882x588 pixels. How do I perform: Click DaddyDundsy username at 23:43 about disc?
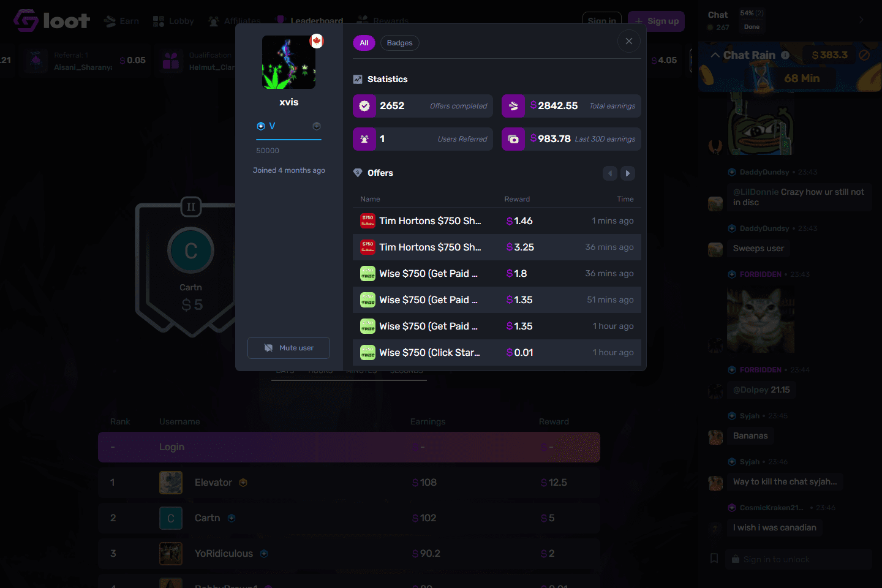(764, 172)
